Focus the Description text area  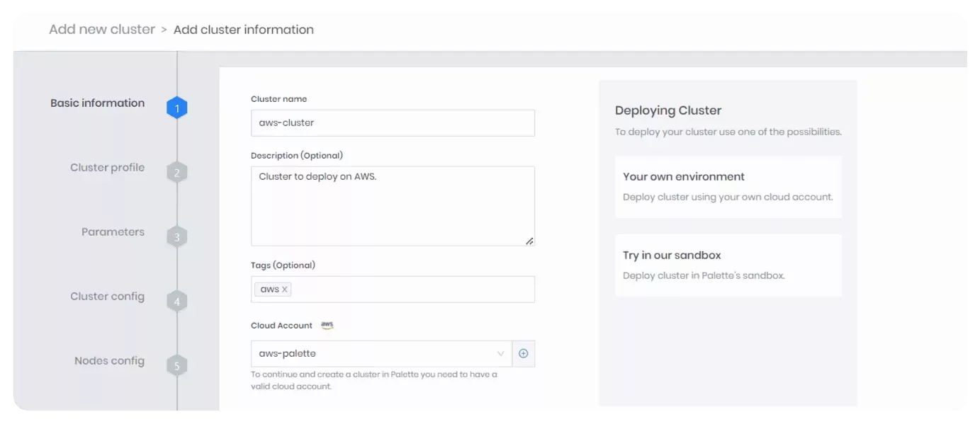pyautogui.click(x=393, y=206)
